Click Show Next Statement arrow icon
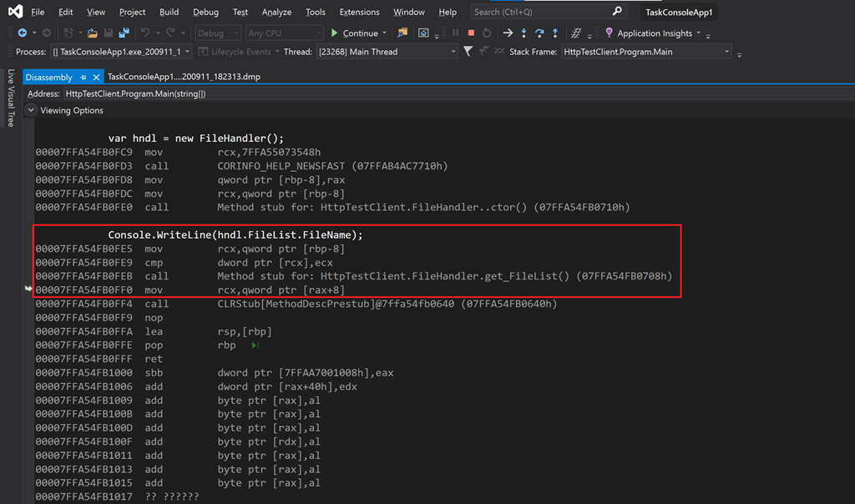Viewport: 855px width, 504px height. coord(508,33)
